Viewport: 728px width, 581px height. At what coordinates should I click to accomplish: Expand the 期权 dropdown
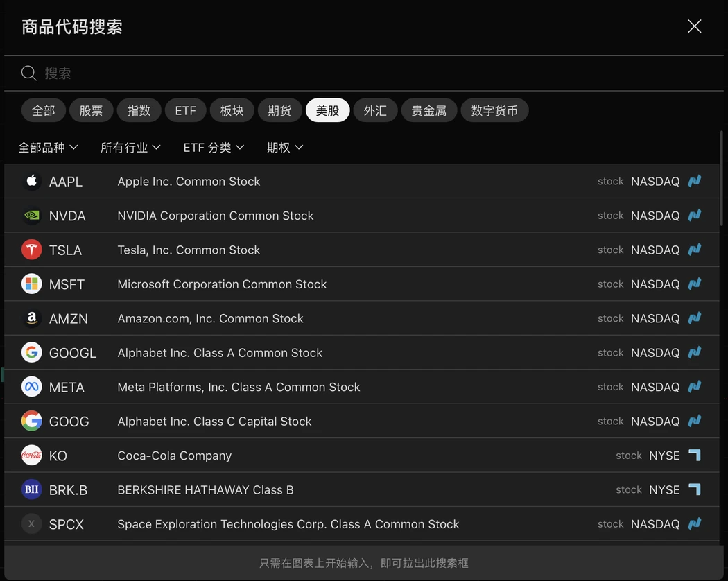284,147
